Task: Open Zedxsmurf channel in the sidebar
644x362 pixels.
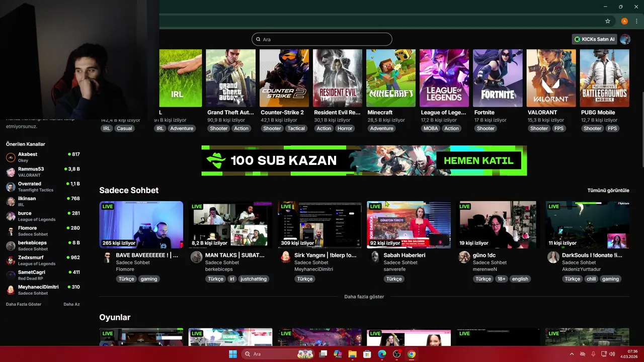Action: tap(43, 260)
